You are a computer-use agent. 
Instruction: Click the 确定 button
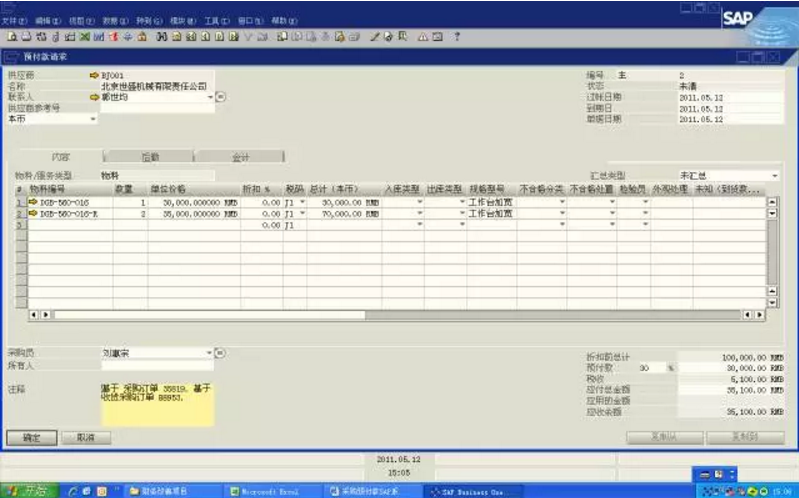pyautogui.click(x=32, y=438)
